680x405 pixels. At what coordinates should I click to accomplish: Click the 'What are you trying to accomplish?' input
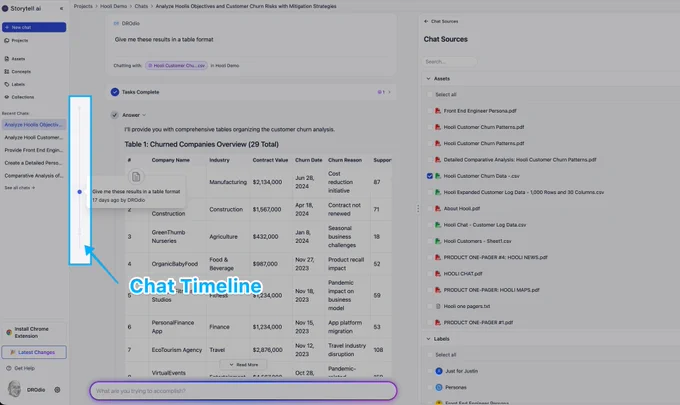(243, 391)
